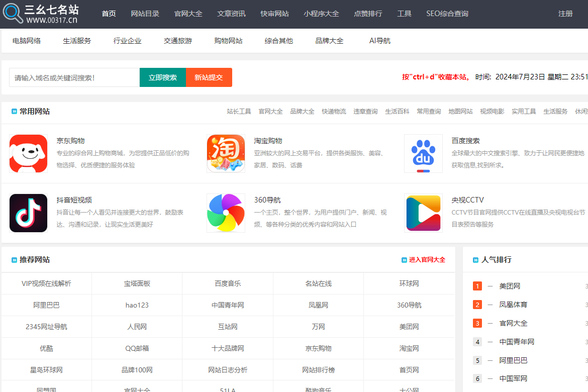This screenshot has width=588, height=392.
Task: Click the 十大品牌网 link
Action: pyautogui.click(x=228, y=348)
